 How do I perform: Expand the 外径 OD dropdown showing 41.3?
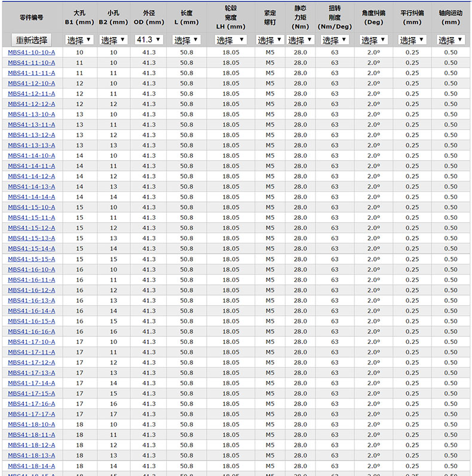coord(149,40)
